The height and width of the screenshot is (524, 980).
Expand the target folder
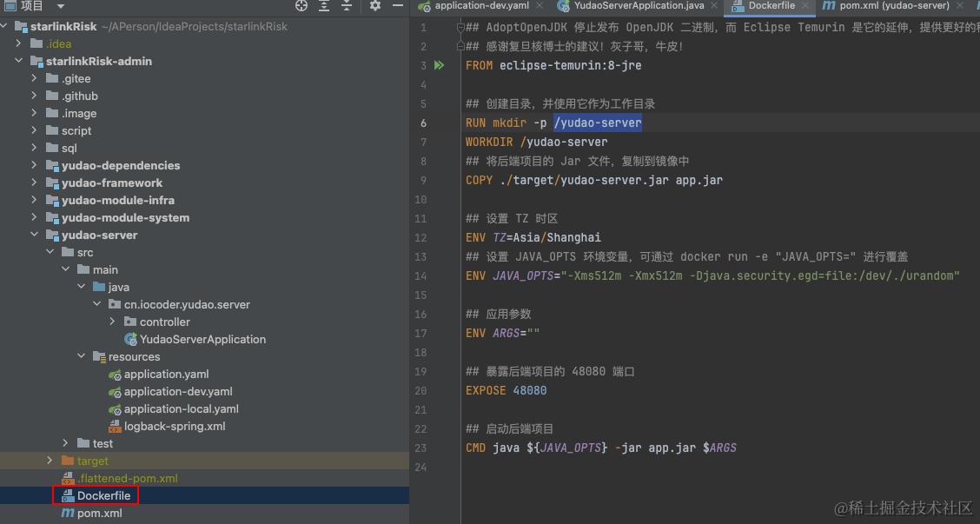coord(50,461)
